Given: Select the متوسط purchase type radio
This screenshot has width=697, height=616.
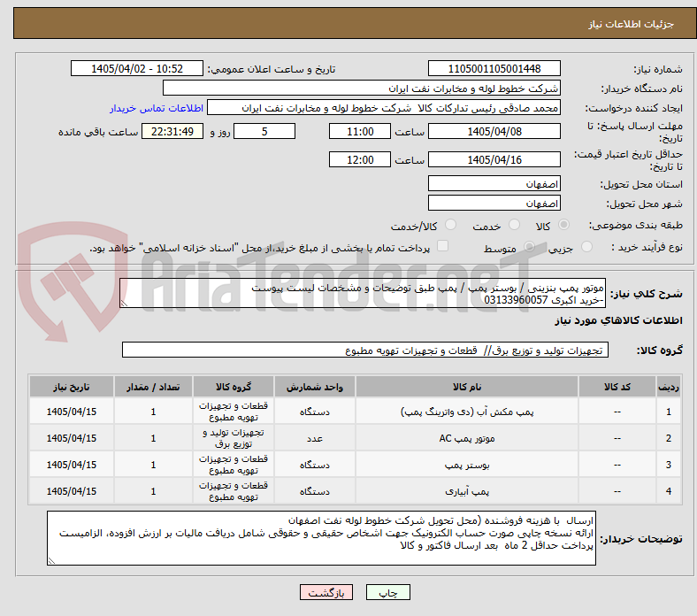Looking at the screenshot, I should pos(529,246).
